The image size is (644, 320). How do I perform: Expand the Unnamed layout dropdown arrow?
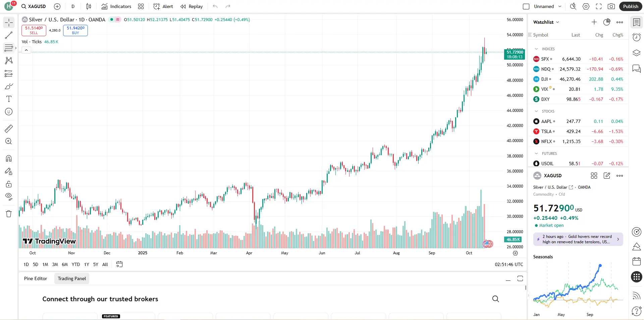pyautogui.click(x=560, y=6)
